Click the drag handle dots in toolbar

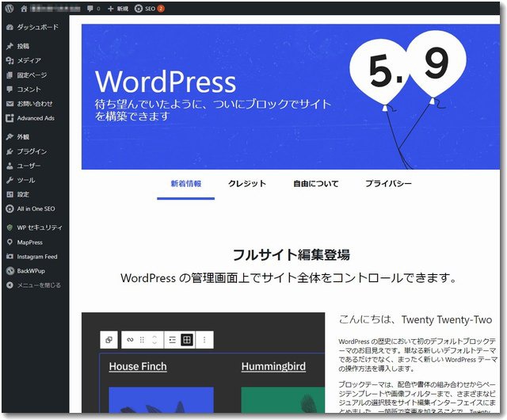tap(142, 340)
